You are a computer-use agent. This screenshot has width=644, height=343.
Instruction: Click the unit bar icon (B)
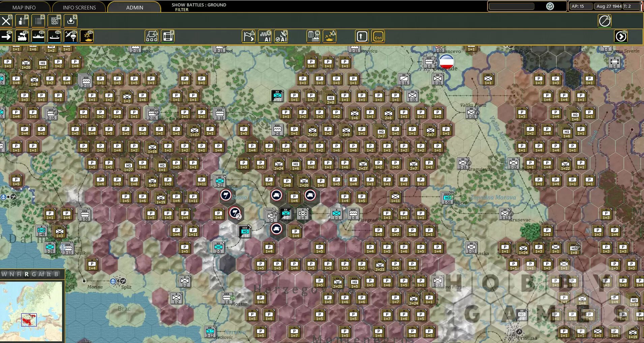[152, 36]
